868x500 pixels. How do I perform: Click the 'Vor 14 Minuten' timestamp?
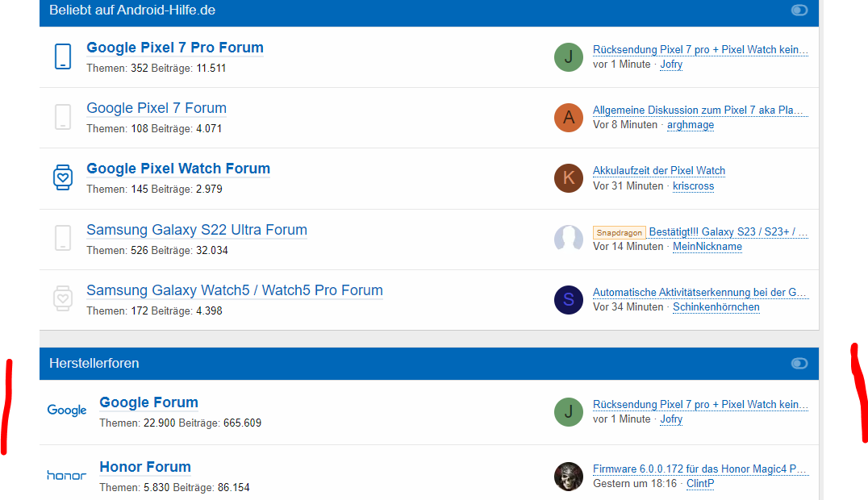(628, 247)
